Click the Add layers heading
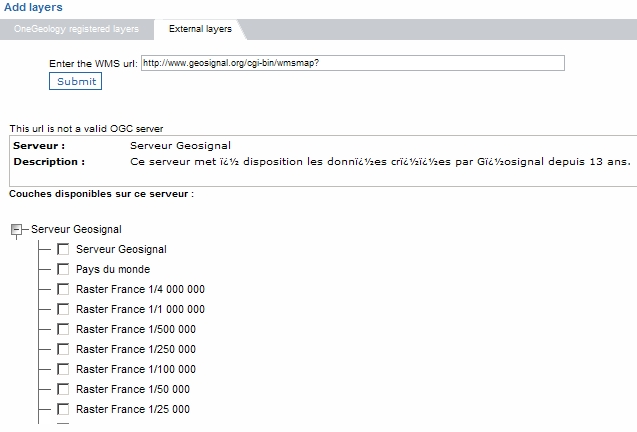Screen dimensions: 637x432 [33, 7]
